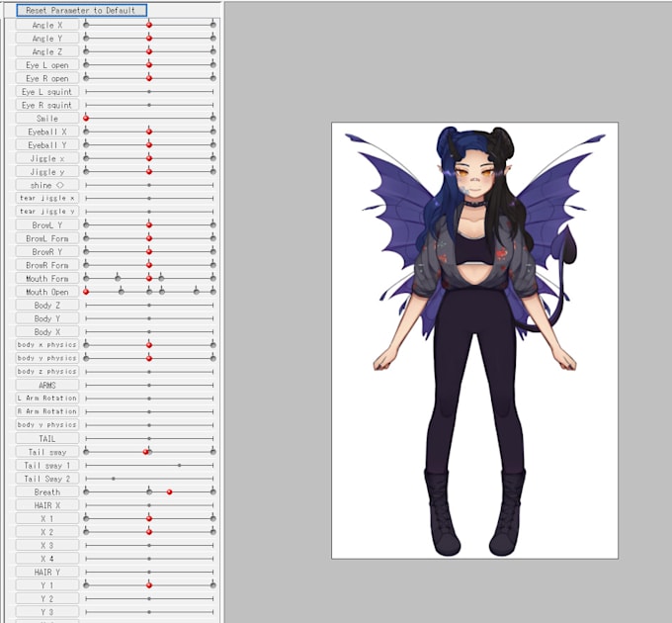Click the red handle on the Smile slider
Viewport: 672px width, 623px height.
(86, 118)
